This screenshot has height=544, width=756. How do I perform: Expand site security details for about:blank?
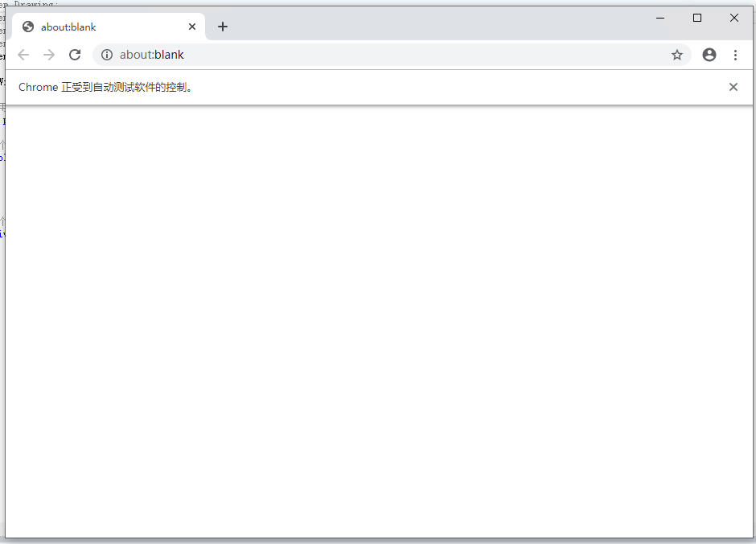(x=107, y=55)
